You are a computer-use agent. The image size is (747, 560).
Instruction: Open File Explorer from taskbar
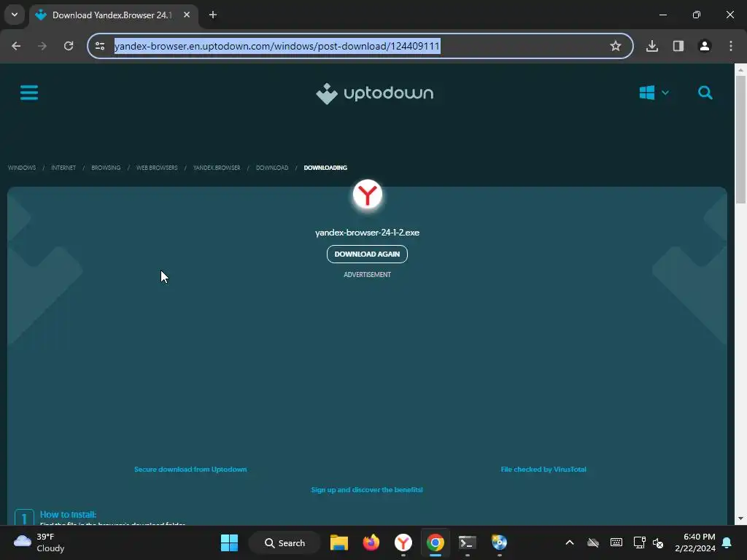point(339,542)
